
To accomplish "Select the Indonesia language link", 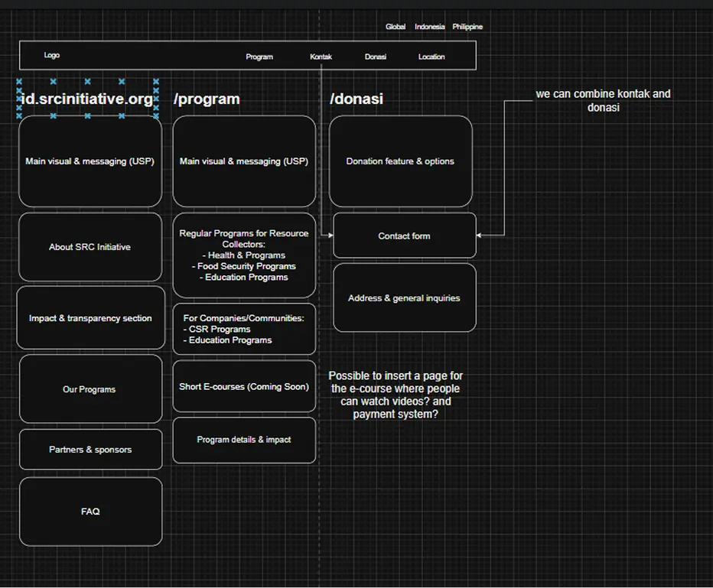I will [x=430, y=26].
